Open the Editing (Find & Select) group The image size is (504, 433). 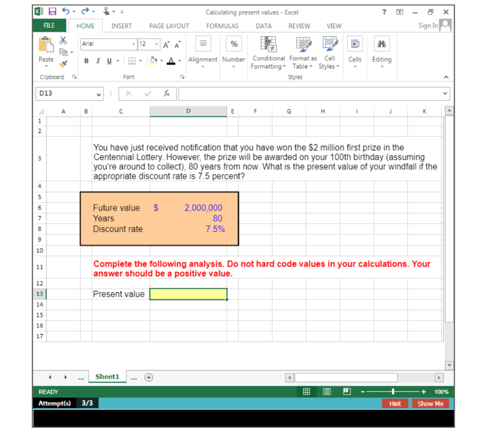click(x=381, y=52)
